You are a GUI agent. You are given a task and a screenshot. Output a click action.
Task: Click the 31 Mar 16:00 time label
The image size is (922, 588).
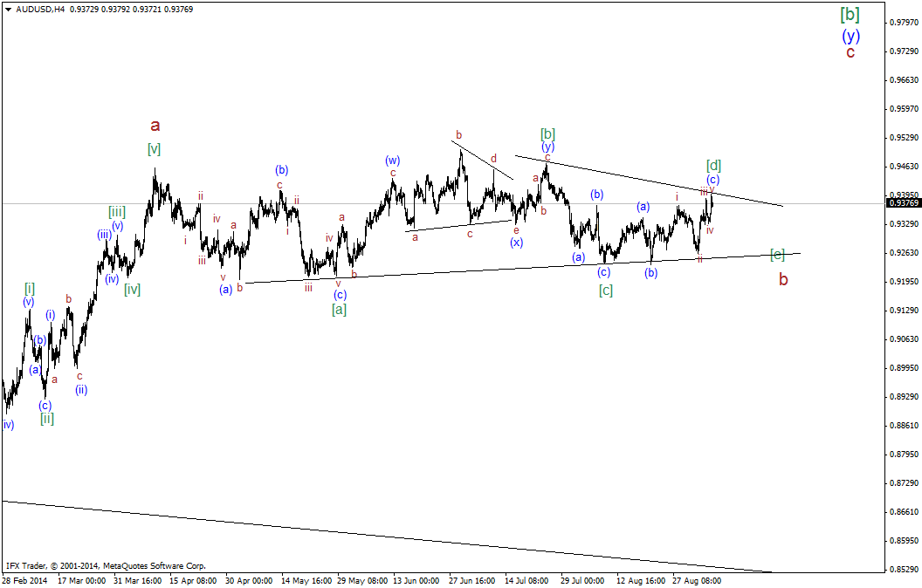[137, 581]
